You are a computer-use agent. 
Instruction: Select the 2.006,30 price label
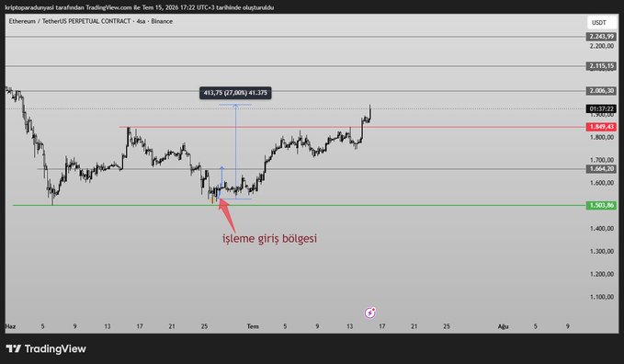[601, 91]
